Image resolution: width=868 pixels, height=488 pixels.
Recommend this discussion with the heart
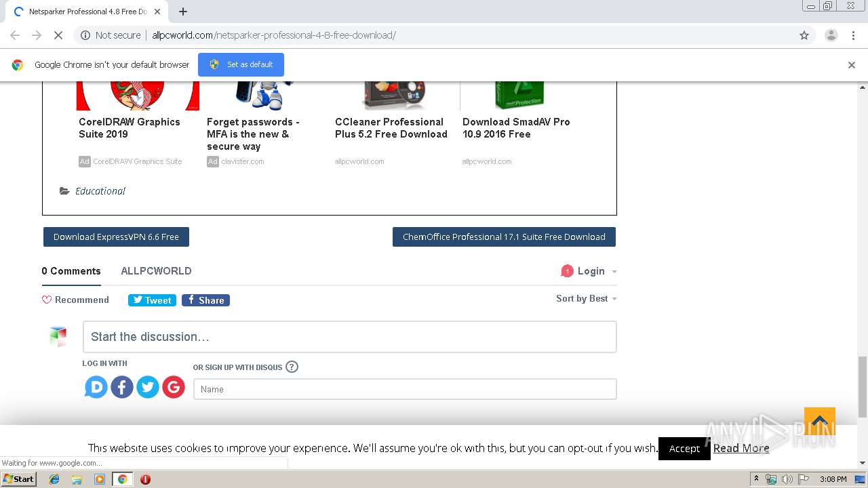point(75,300)
